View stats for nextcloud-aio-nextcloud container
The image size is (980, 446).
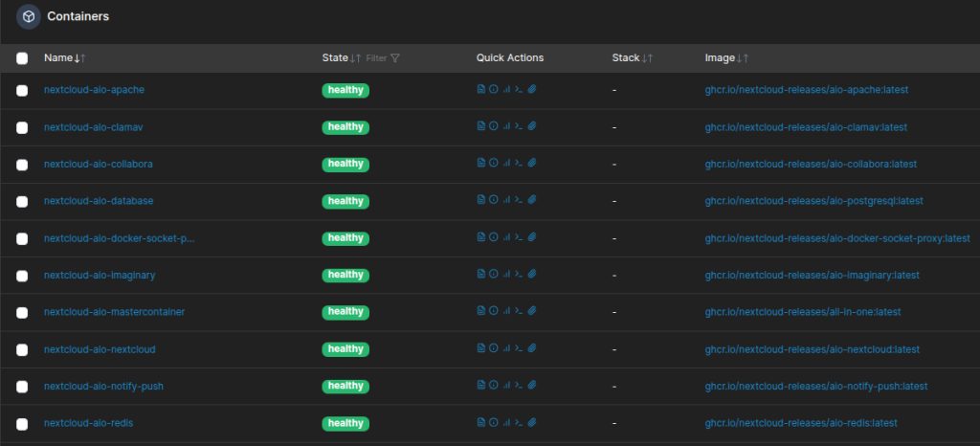click(x=506, y=349)
